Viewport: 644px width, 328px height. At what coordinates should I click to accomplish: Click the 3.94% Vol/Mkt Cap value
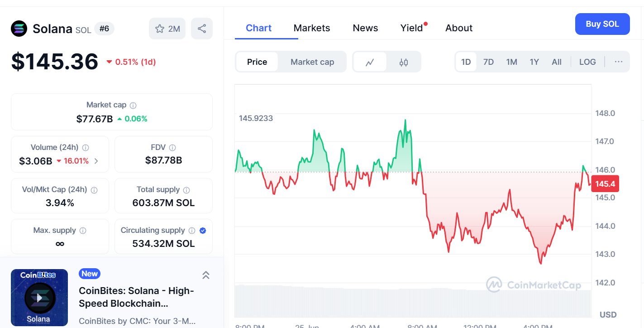click(60, 203)
